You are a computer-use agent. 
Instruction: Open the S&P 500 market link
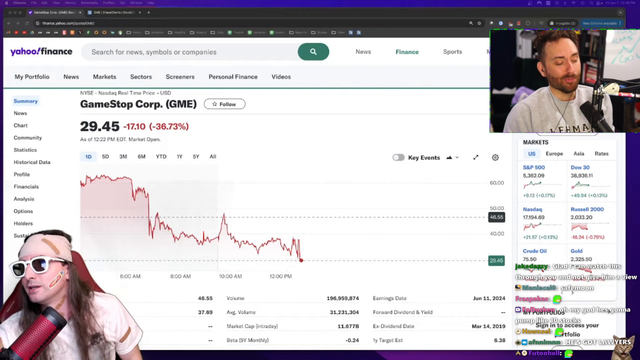point(534,168)
